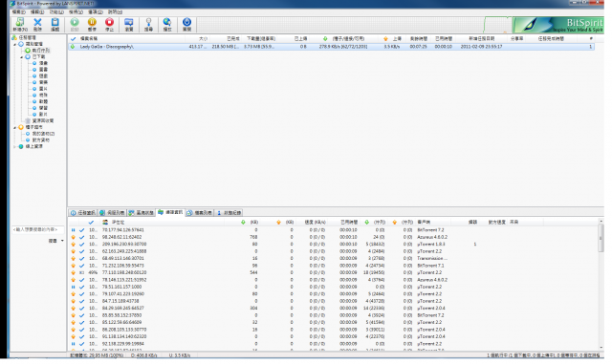Click the globe search toolbar icon
Image resolution: width=612 pixels, height=364 pixels.
pos(167,24)
